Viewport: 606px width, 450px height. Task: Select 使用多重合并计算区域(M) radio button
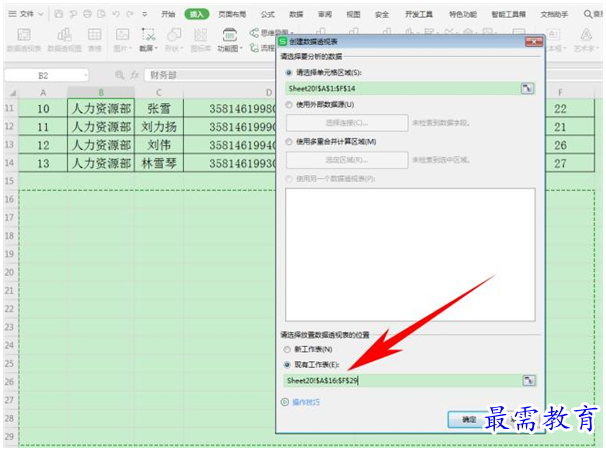pyautogui.click(x=289, y=142)
